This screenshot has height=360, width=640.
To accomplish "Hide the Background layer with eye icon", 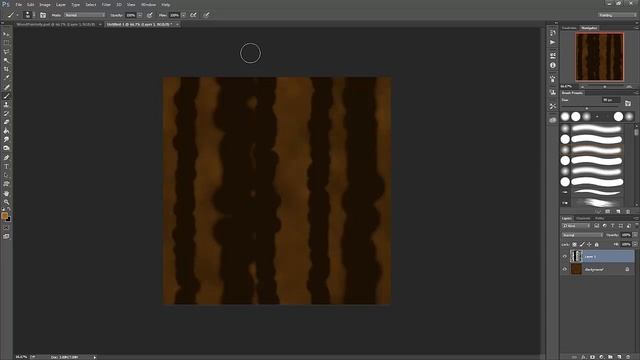I will (x=565, y=269).
